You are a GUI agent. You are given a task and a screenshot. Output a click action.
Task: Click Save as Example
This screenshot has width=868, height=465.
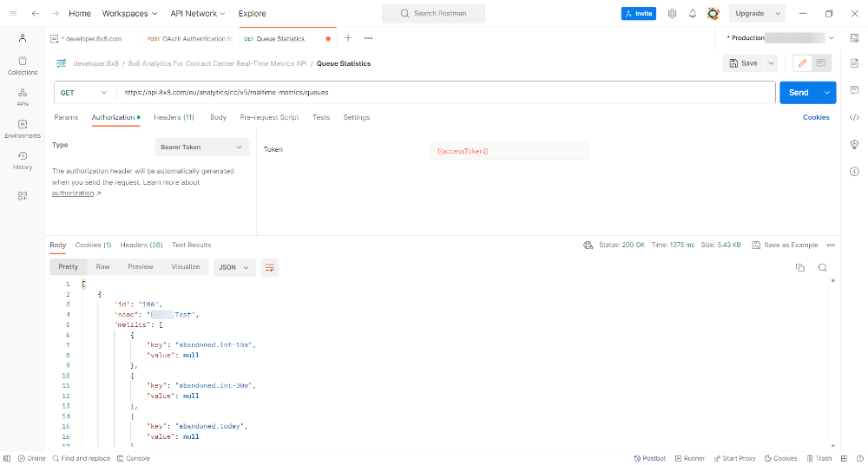(785, 246)
